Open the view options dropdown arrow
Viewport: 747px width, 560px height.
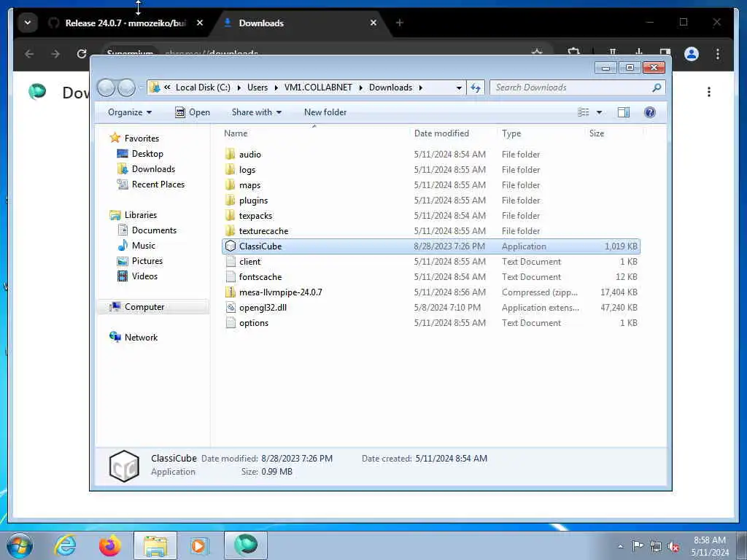click(x=600, y=112)
